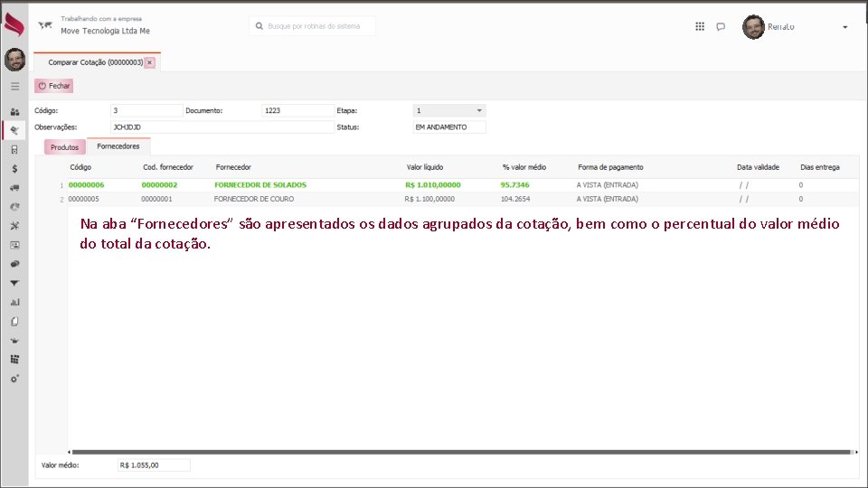Open the documents copy sidebar icon
The width and height of the screenshot is (868, 488).
[x=15, y=322]
